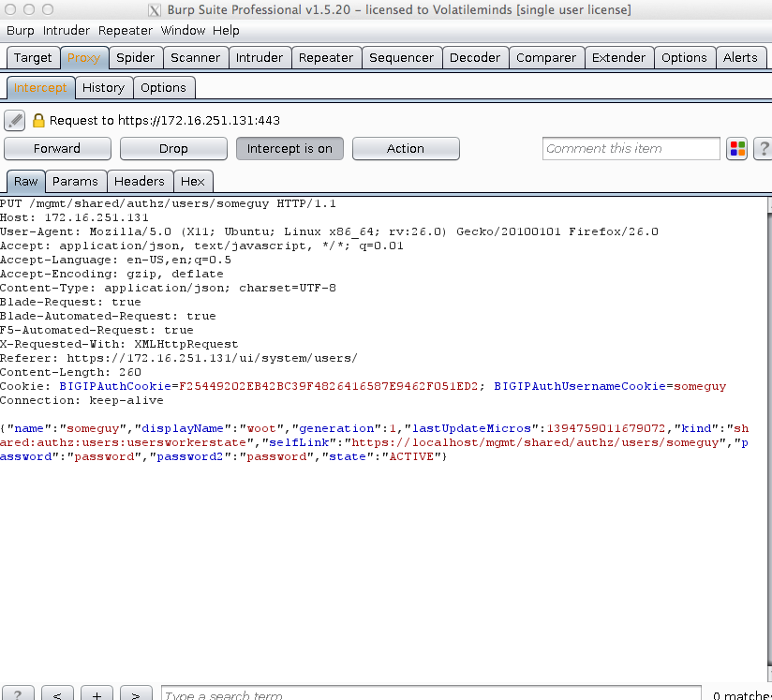Switch to the Params view tab
The image size is (772, 700).
75,181
